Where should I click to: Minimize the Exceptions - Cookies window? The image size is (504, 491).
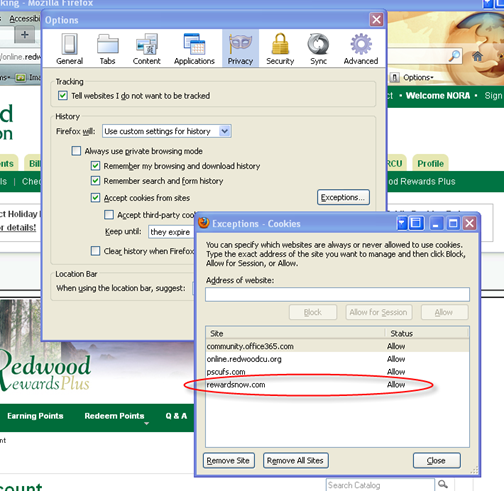coord(435,223)
